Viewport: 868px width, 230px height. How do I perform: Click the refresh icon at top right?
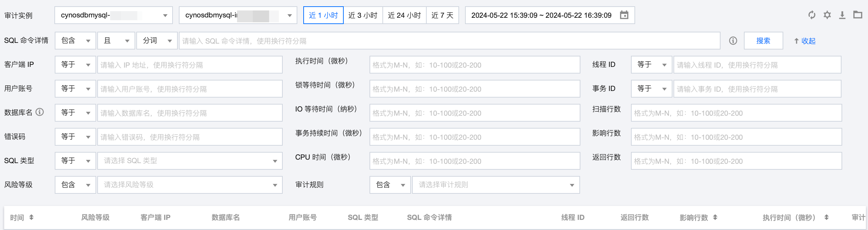[x=812, y=15]
